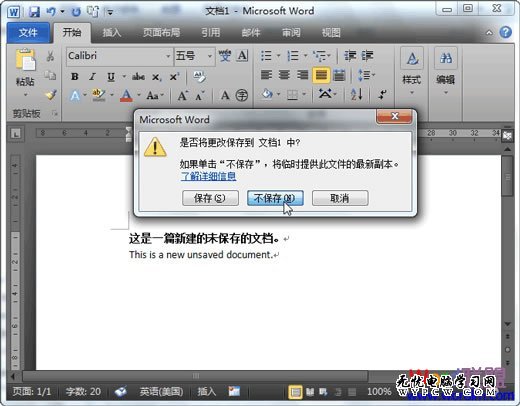
Task: Close the Microsoft Word dialog with X
Action: pos(394,116)
